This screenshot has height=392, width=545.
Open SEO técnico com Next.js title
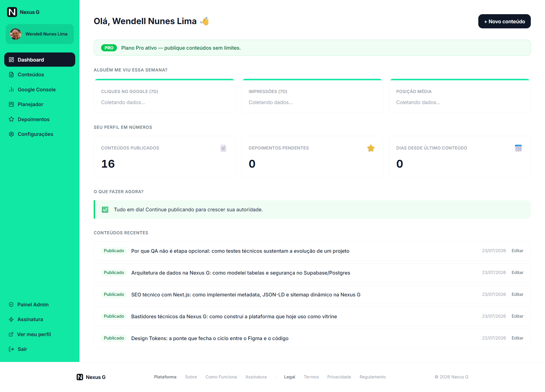pyautogui.click(x=246, y=295)
